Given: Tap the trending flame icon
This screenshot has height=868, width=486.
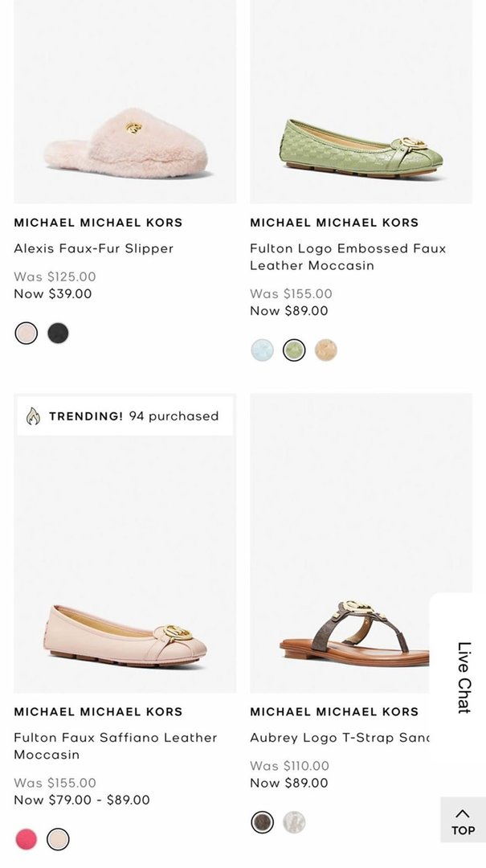Looking at the screenshot, I should [33, 416].
